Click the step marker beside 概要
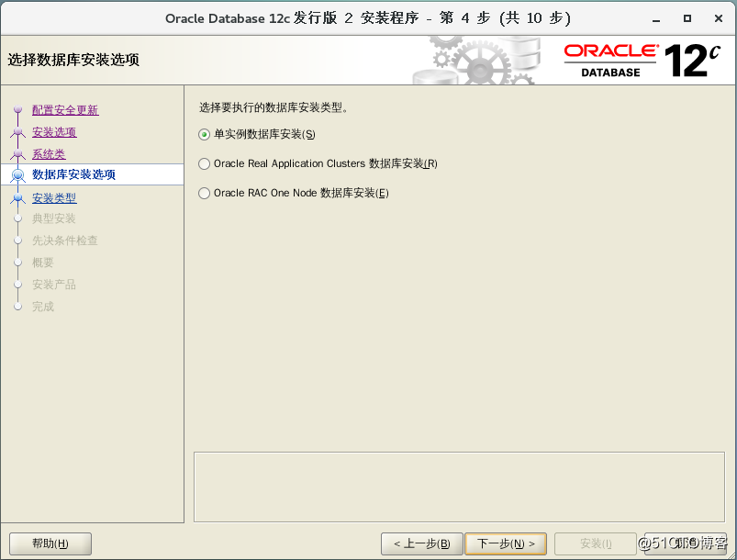 click(17, 263)
